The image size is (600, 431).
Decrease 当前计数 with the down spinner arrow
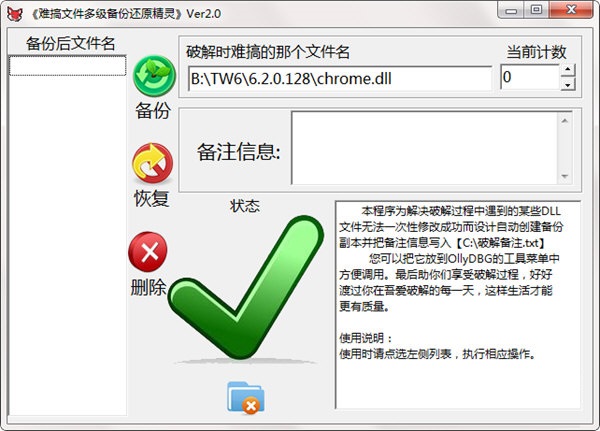(x=568, y=83)
